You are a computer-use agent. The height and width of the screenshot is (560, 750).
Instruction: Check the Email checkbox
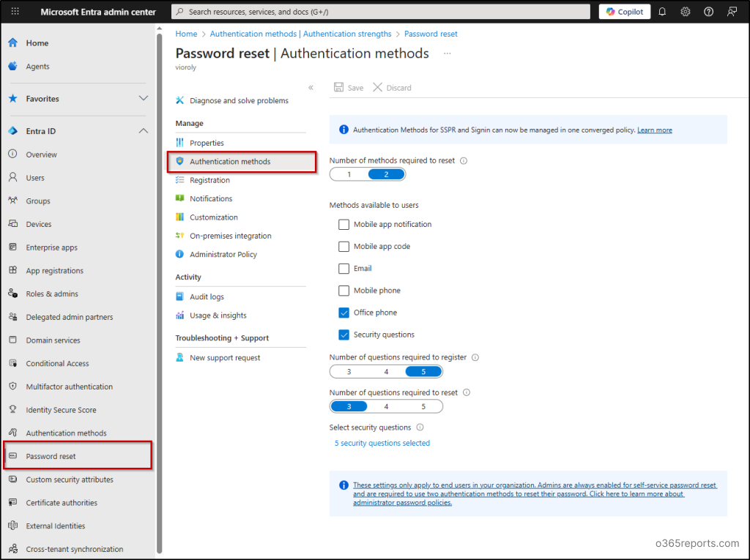[344, 268]
